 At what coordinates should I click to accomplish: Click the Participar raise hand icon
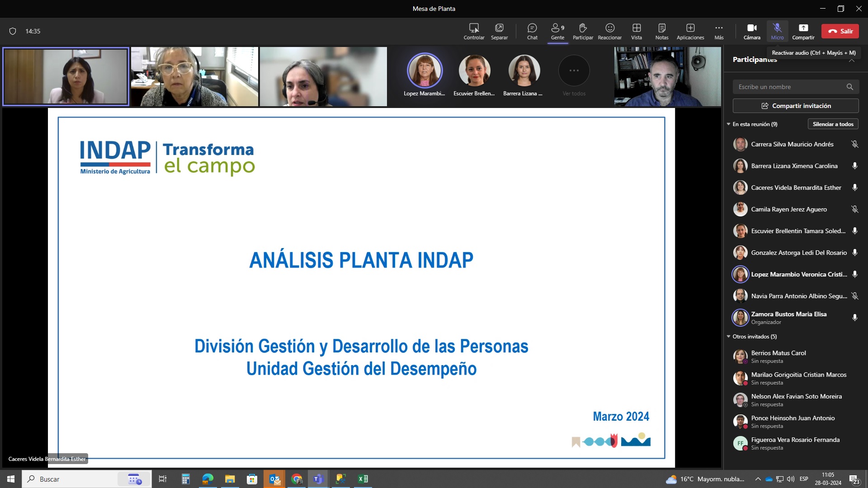coord(583,31)
